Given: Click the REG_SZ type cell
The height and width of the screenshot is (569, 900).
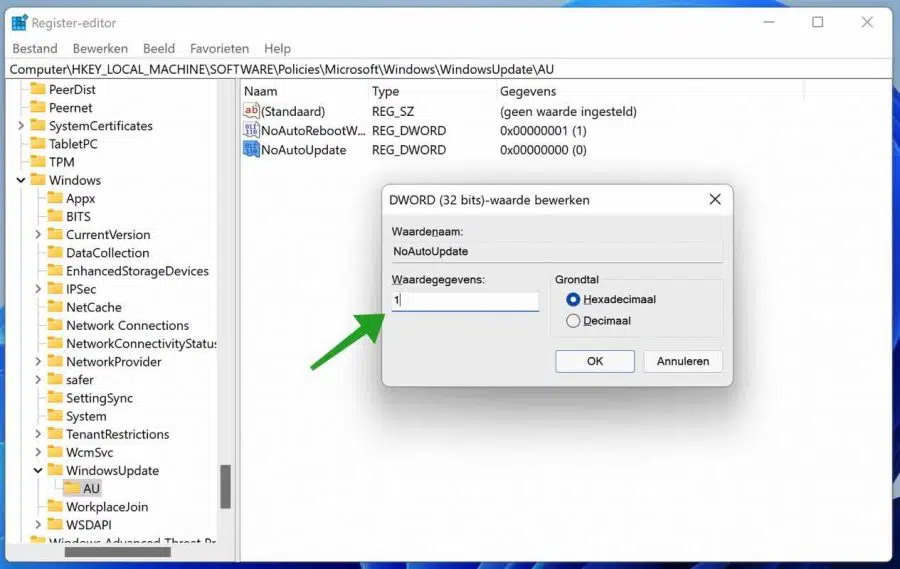Looking at the screenshot, I should [x=393, y=111].
